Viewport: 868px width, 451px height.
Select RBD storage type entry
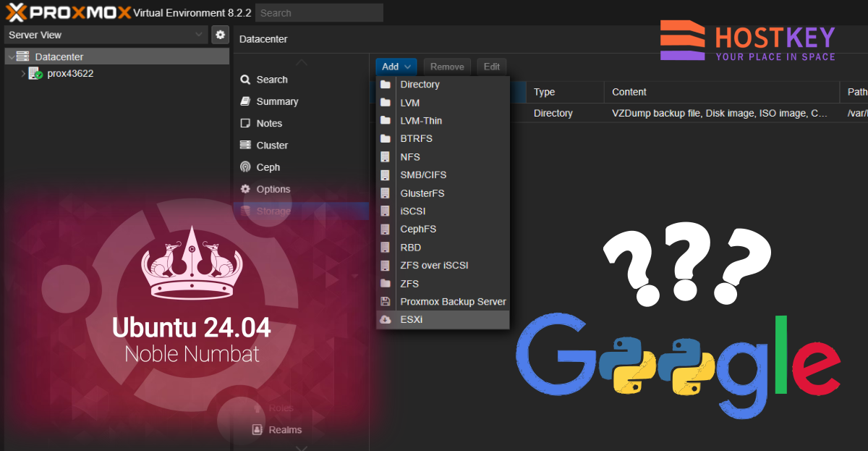coord(443,248)
